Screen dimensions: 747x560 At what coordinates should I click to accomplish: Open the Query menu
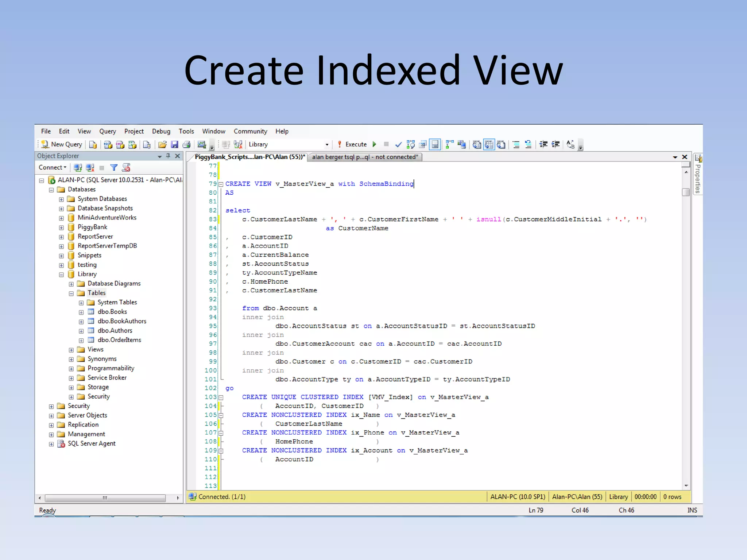tap(108, 131)
